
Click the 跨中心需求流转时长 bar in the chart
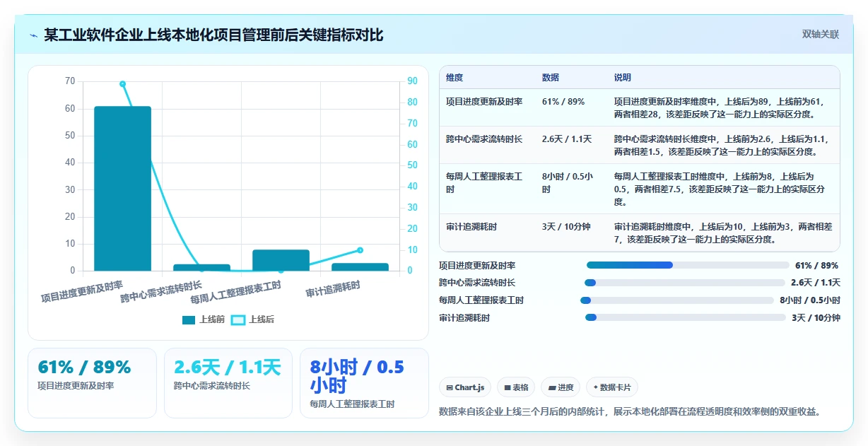click(x=201, y=267)
